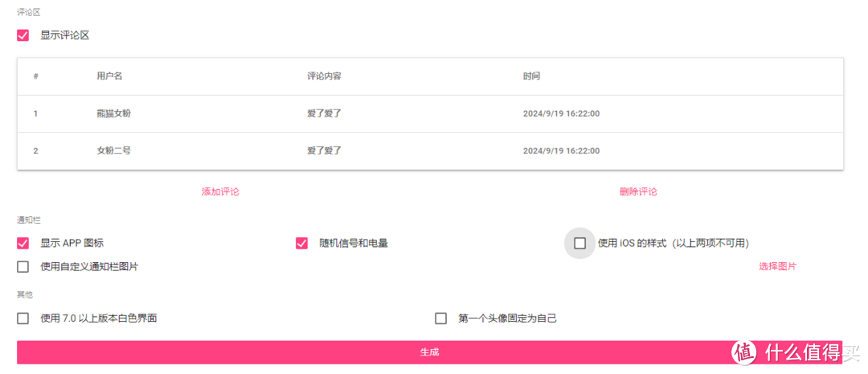Click the 时间 column header

pyautogui.click(x=531, y=76)
